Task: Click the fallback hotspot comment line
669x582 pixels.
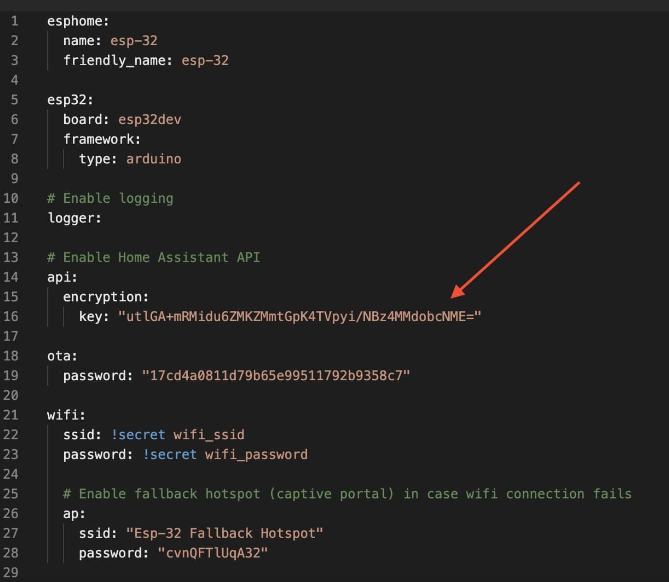Action: (347, 494)
